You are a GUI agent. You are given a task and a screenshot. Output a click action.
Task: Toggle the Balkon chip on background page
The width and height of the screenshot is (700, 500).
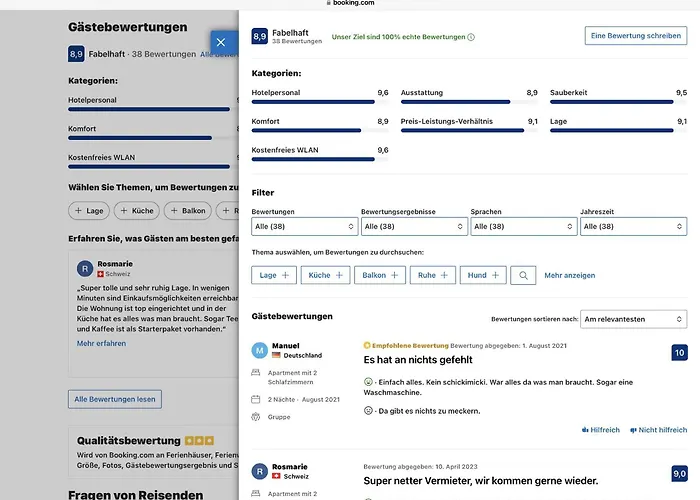click(x=188, y=211)
